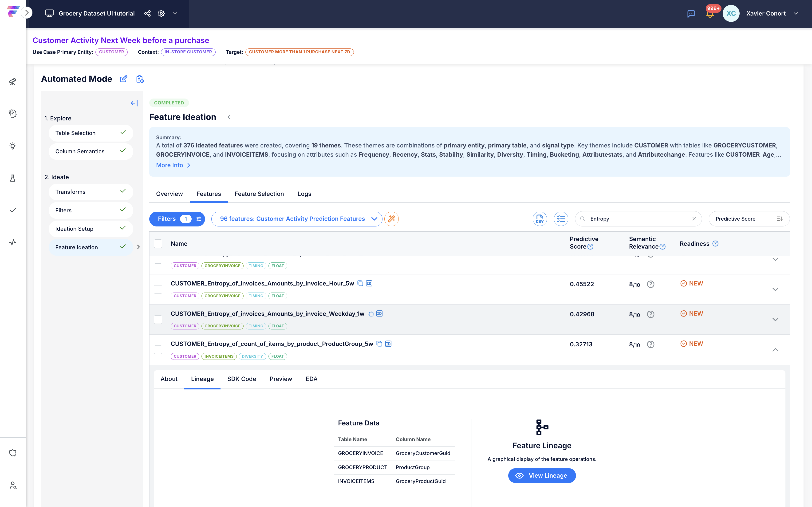Clear the Entropy search text
Viewport: 812px width, 507px height.
click(694, 219)
